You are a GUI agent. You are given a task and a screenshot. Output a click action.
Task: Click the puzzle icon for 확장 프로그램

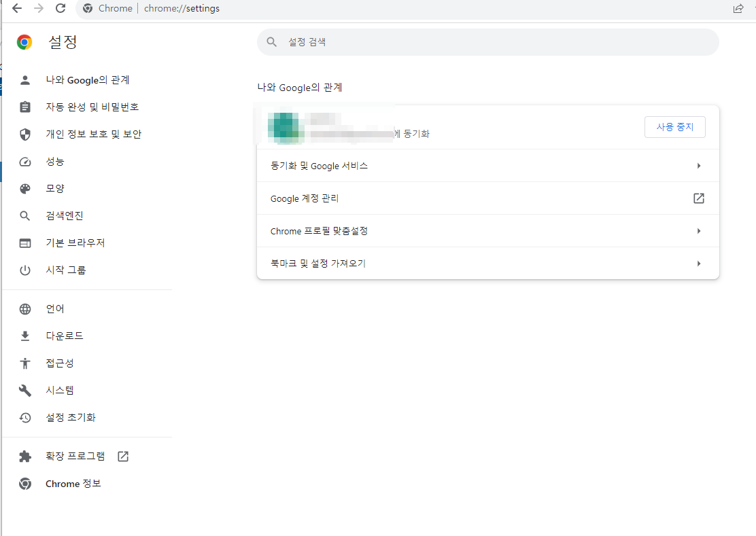point(24,456)
